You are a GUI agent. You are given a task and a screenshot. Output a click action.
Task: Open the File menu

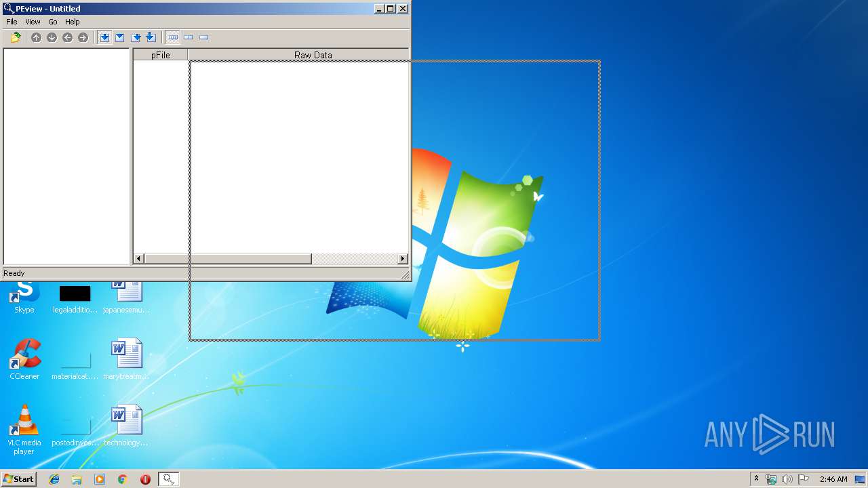click(x=12, y=22)
